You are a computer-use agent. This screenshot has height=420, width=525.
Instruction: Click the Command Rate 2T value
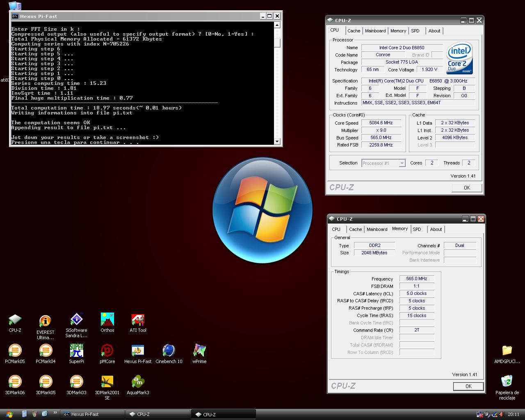tap(417, 330)
